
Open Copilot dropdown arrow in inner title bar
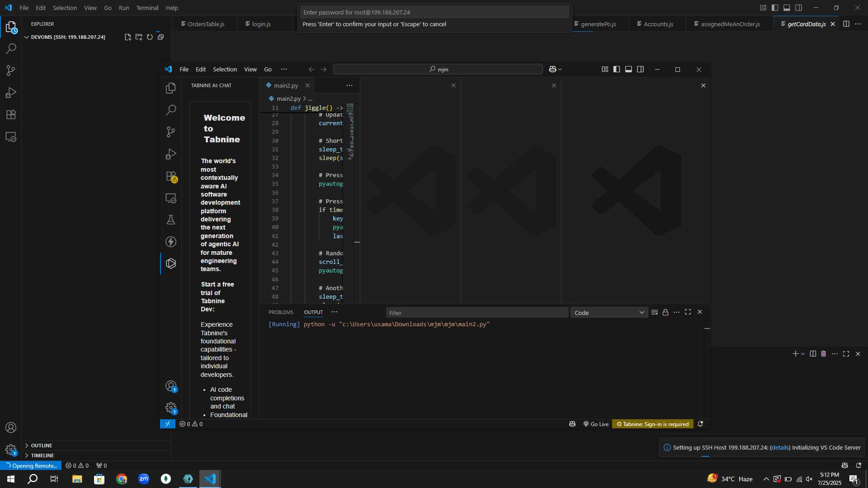coord(560,69)
